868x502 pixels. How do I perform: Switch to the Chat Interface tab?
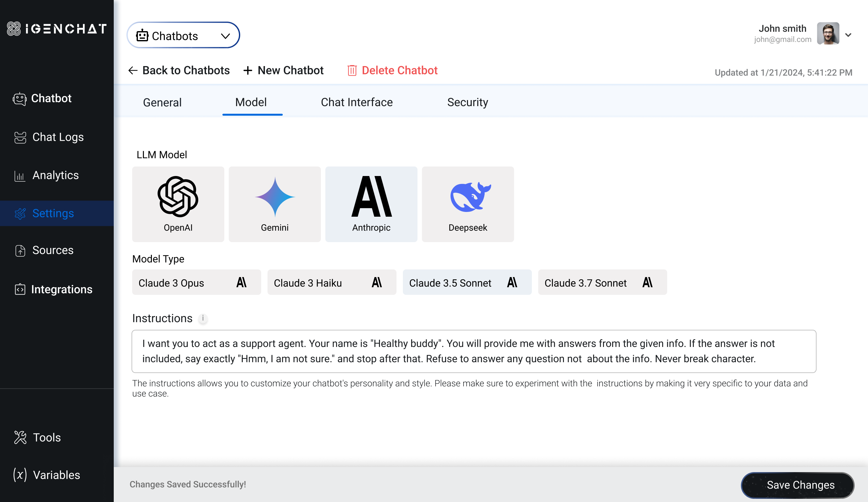coord(356,102)
